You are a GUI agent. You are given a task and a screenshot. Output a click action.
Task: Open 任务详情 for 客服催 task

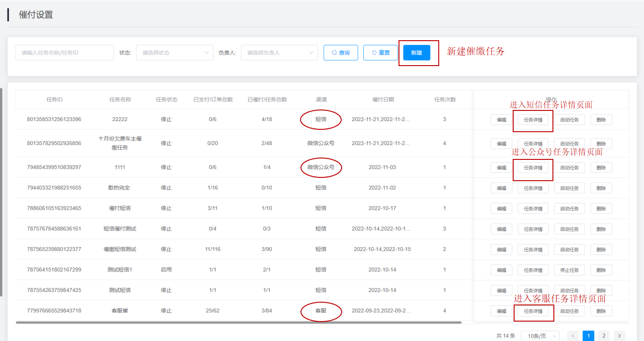coord(533,311)
